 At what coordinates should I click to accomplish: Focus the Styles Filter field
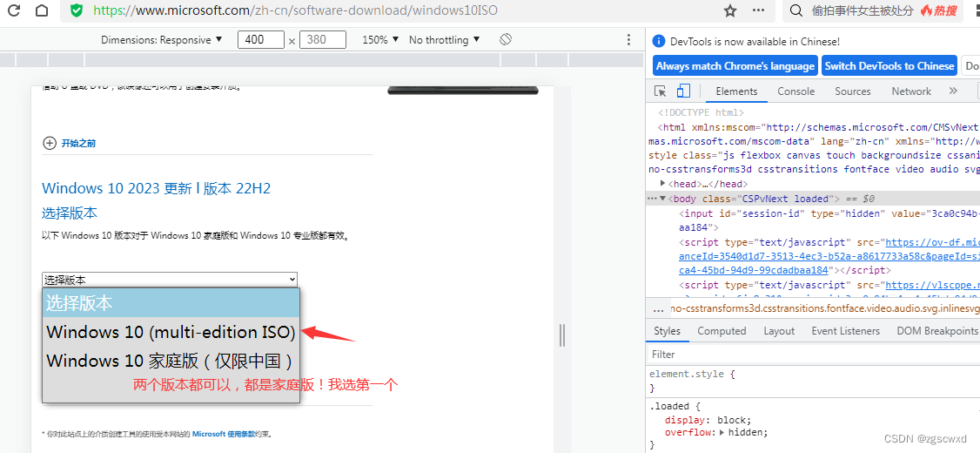click(813, 355)
